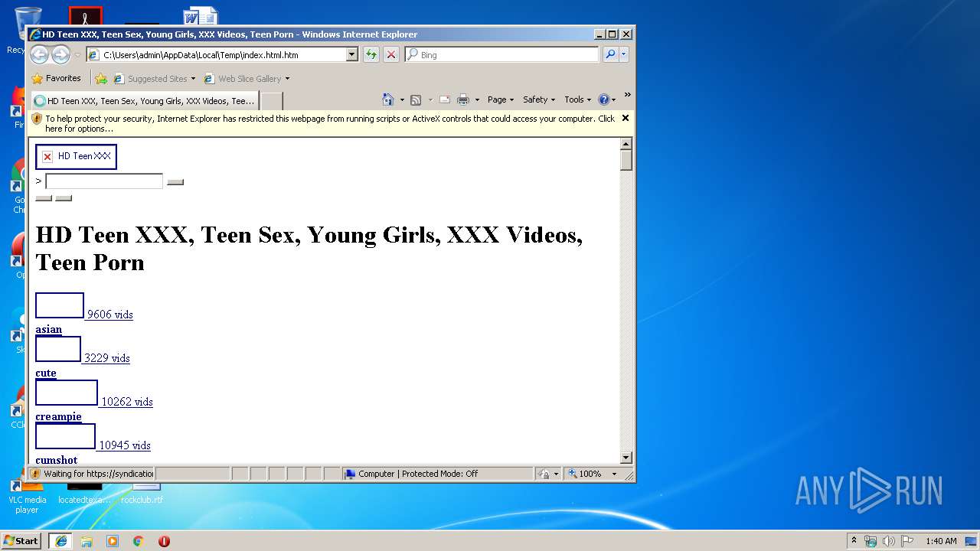980x551 pixels.
Task: Open the Action Center flag icon
Action: pos(907,541)
